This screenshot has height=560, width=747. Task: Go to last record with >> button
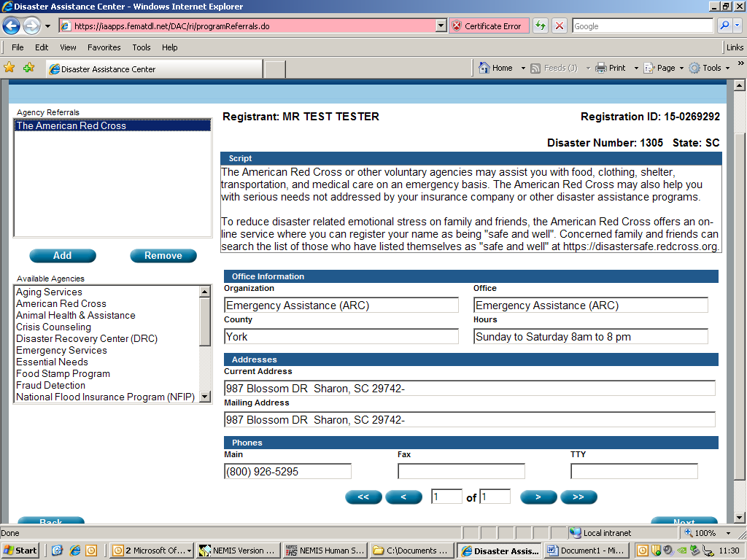pyautogui.click(x=578, y=497)
